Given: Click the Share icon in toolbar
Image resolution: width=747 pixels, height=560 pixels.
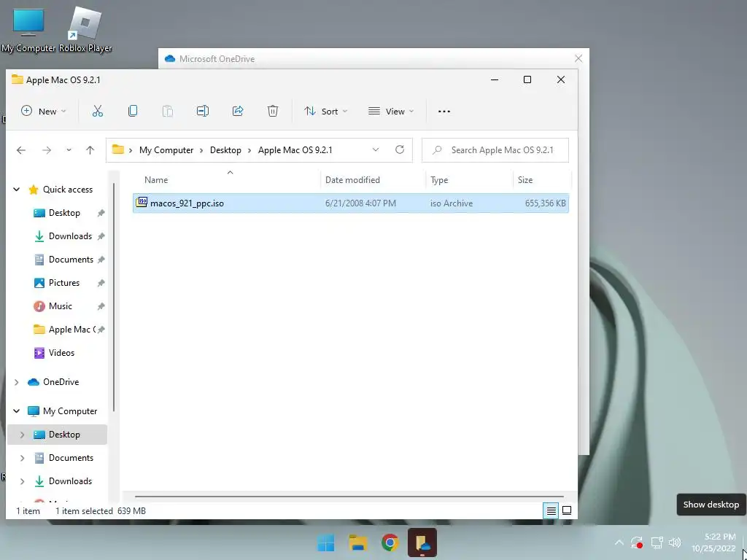Looking at the screenshot, I should click(x=238, y=111).
